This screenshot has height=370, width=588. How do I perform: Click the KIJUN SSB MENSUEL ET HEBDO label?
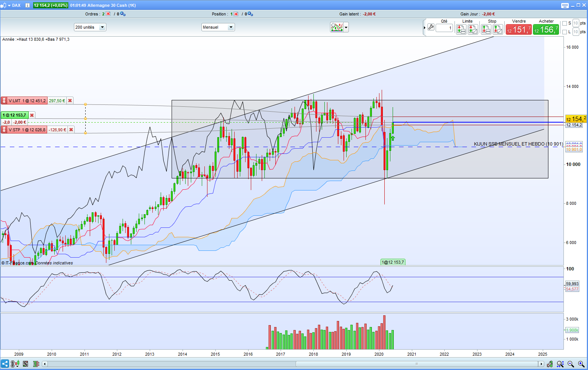[519, 144]
